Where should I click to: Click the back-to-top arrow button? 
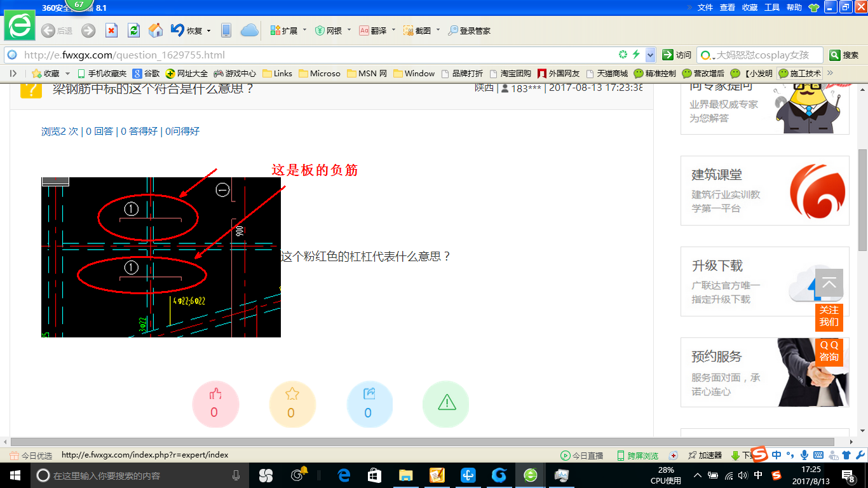click(829, 283)
